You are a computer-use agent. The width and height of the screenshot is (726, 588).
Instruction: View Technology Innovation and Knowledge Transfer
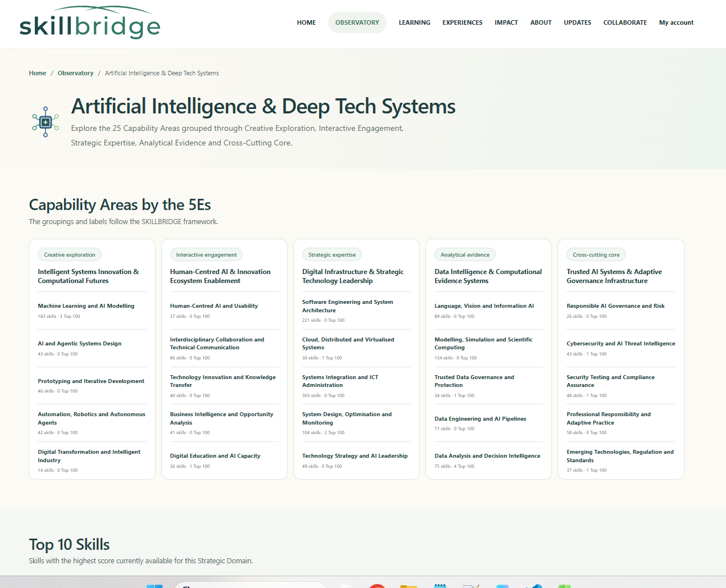coord(223,381)
